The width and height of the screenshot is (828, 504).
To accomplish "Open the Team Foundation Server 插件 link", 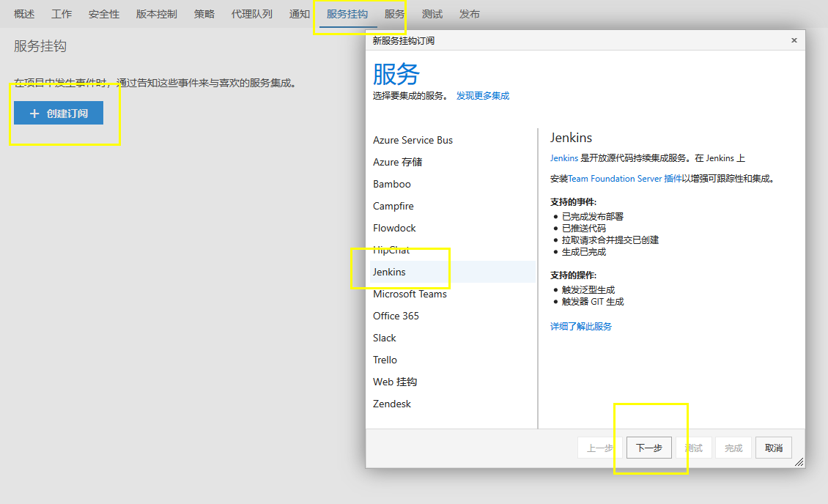I will (x=625, y=179).
